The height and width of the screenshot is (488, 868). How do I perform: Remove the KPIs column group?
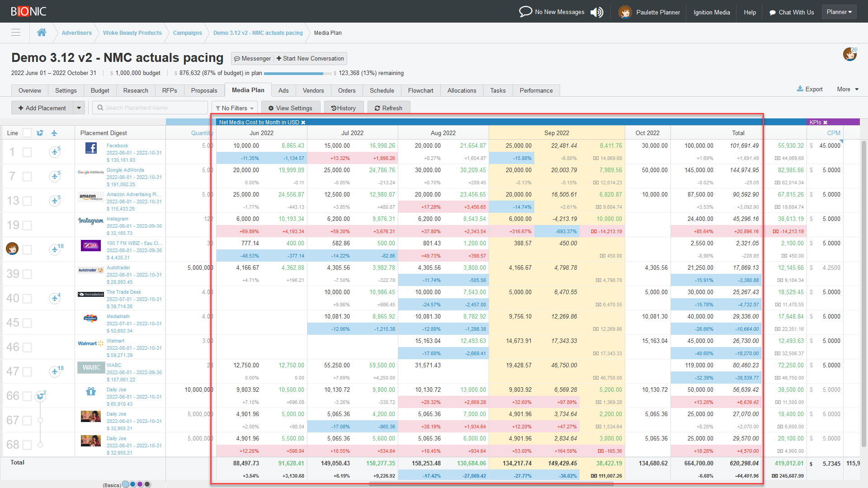[825, 122]
